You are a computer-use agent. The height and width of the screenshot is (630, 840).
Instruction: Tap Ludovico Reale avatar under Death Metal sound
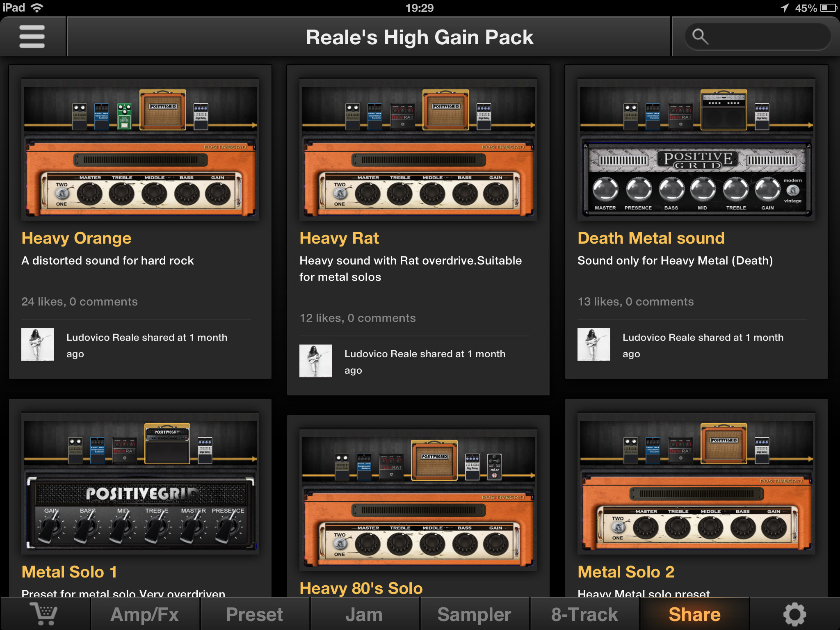pos(594,345)
